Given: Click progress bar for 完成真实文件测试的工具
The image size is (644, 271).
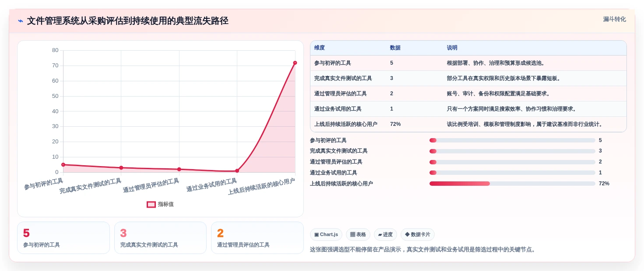Looking at the screenshot, I should click(x=512, y=151).
